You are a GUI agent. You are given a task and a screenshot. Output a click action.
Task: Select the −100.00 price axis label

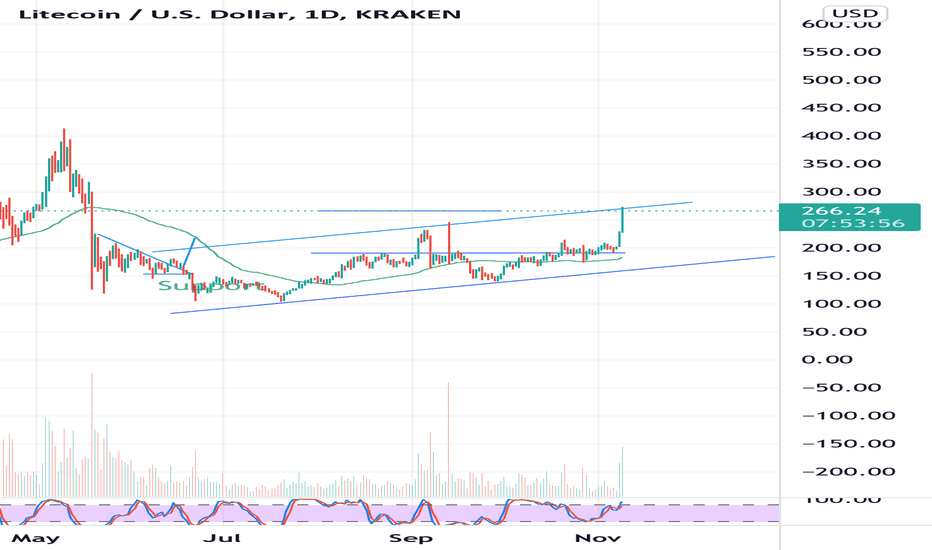point(848,416)
